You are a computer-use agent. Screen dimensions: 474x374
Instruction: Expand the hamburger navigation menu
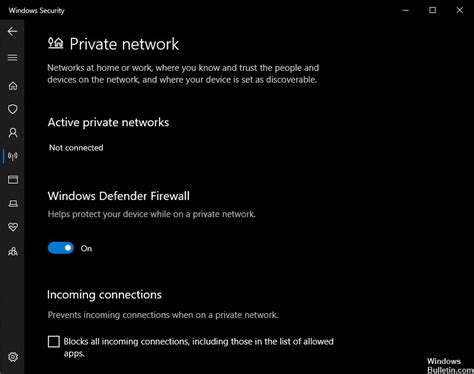coord(12,58)
